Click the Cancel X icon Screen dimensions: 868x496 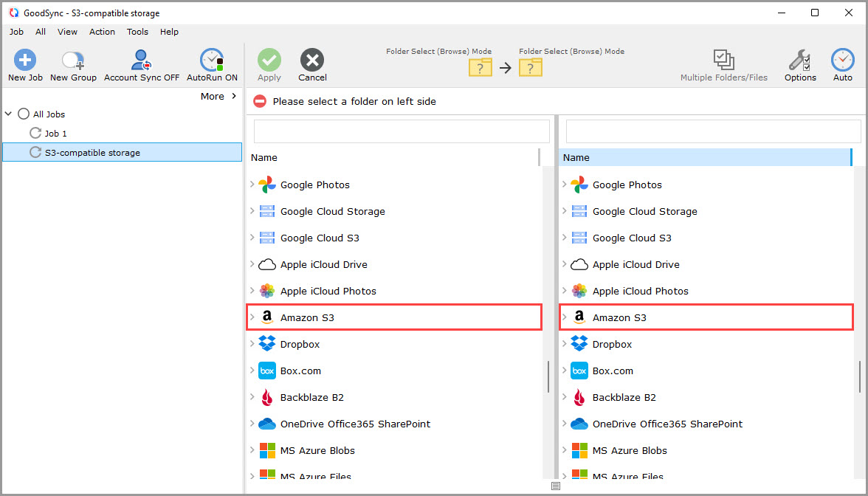click(x=312, y=60)
